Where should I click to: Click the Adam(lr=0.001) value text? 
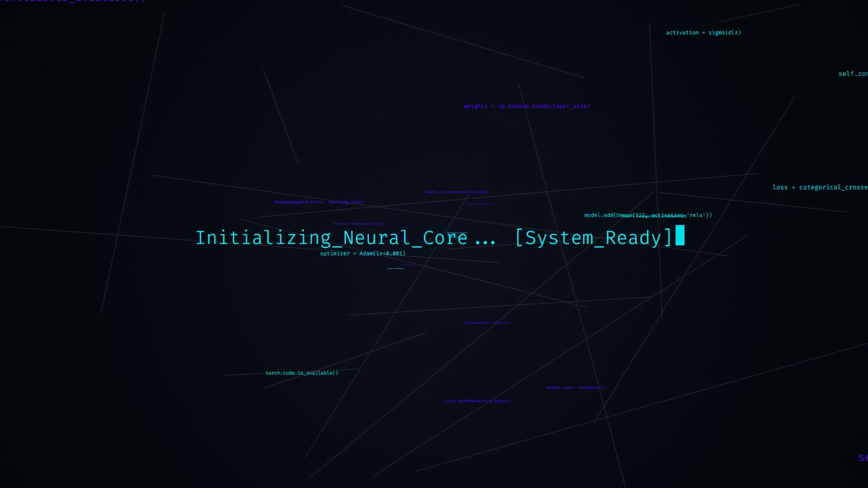[382, 253]
